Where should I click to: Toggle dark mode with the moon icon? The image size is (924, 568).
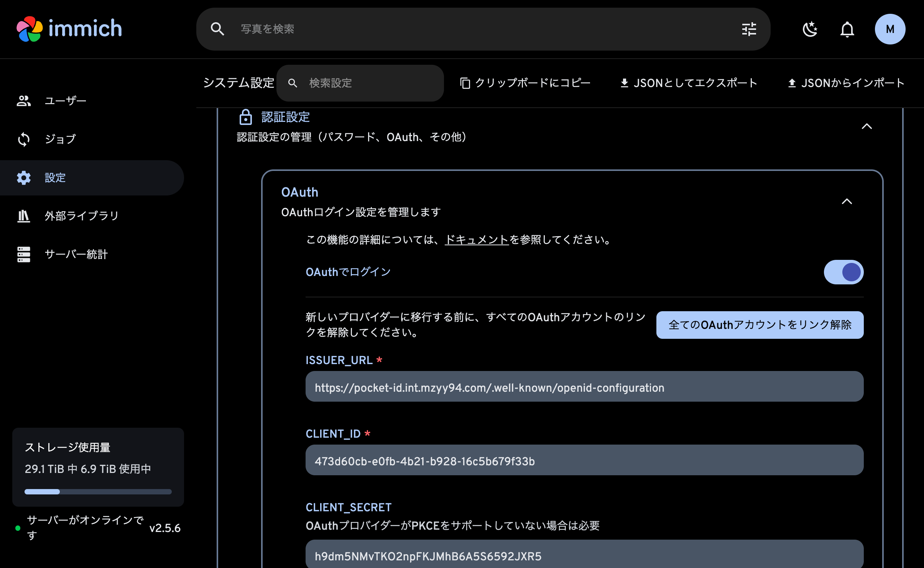click(x=811, y=29)
